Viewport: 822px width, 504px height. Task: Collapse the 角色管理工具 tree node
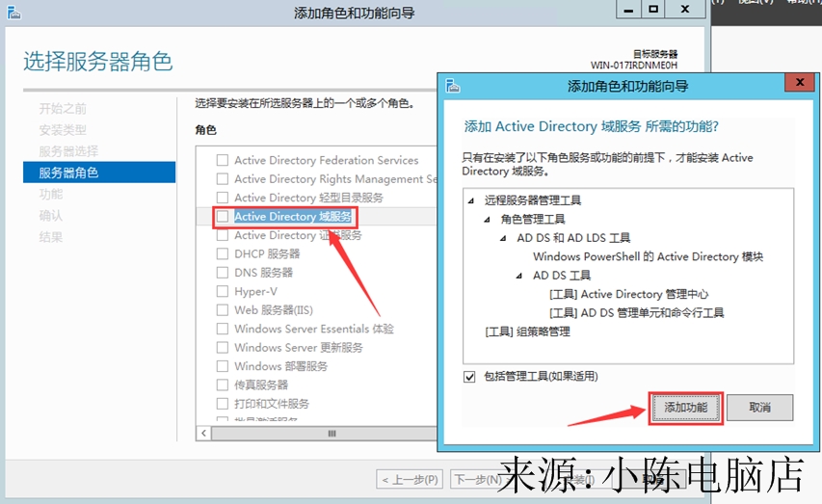click(x=487, y=219)
